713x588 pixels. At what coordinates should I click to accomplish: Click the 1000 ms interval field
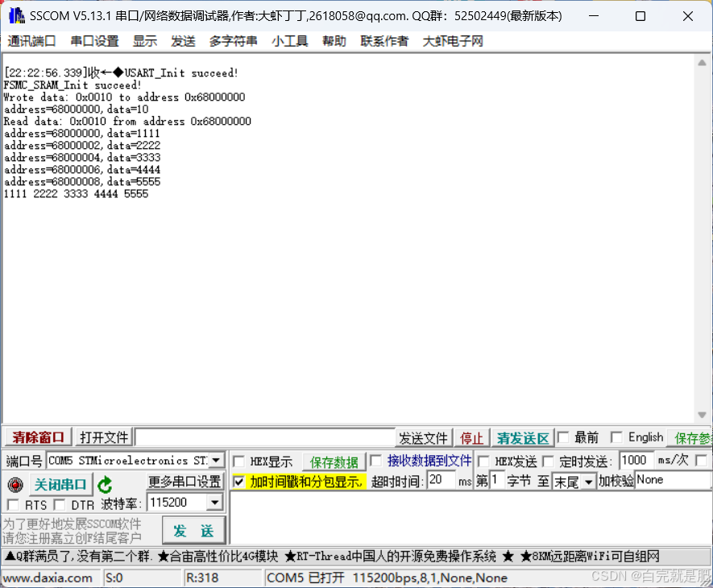636,460
